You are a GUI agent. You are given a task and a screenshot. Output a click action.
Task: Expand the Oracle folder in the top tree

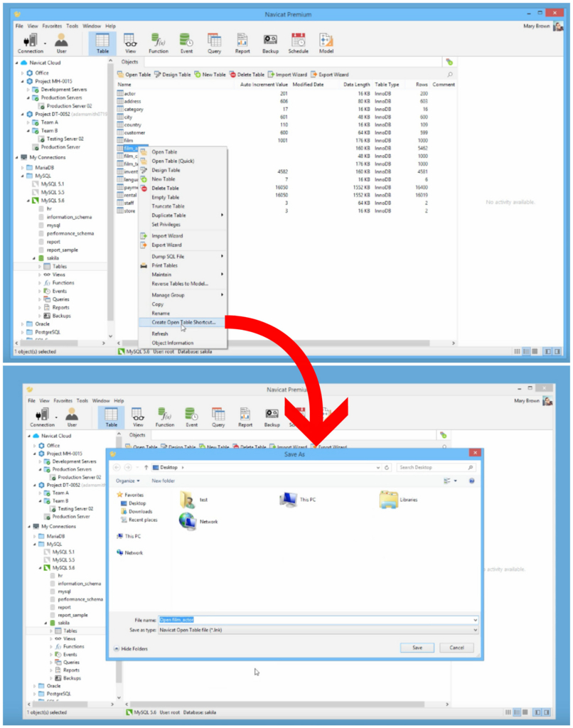pos(22,324)
